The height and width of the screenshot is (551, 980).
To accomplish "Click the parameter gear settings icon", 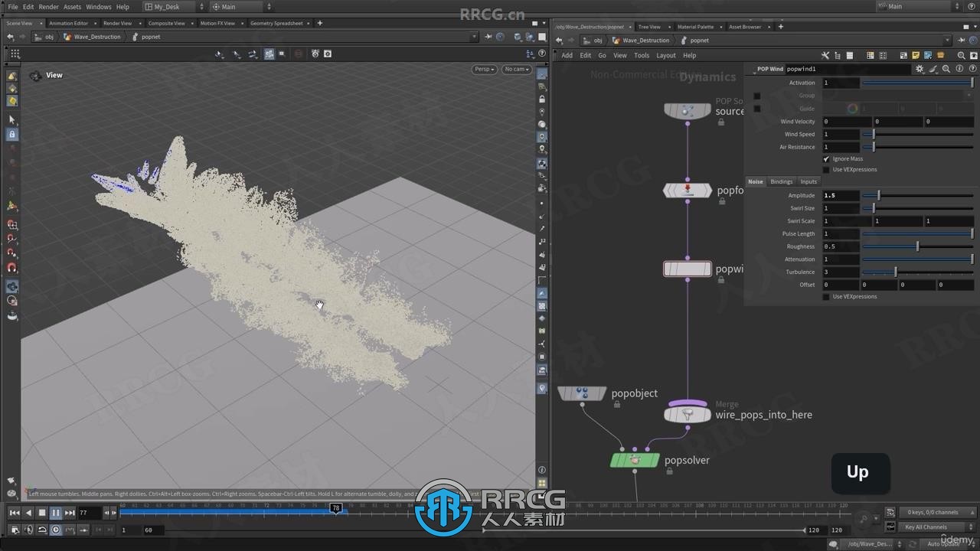I will tap(920, 69).
